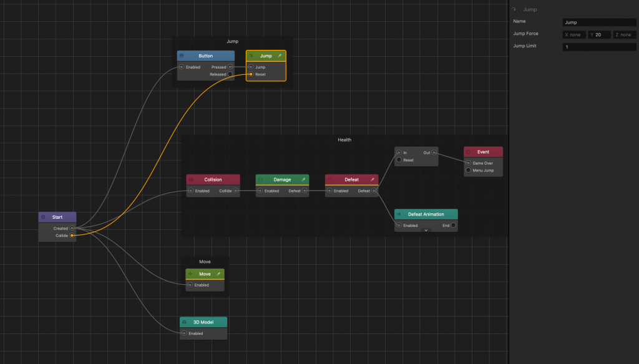Screen dimensions: 639x364
Task: Edit the Name field in the Jump properties
Action: coord(598,22)
